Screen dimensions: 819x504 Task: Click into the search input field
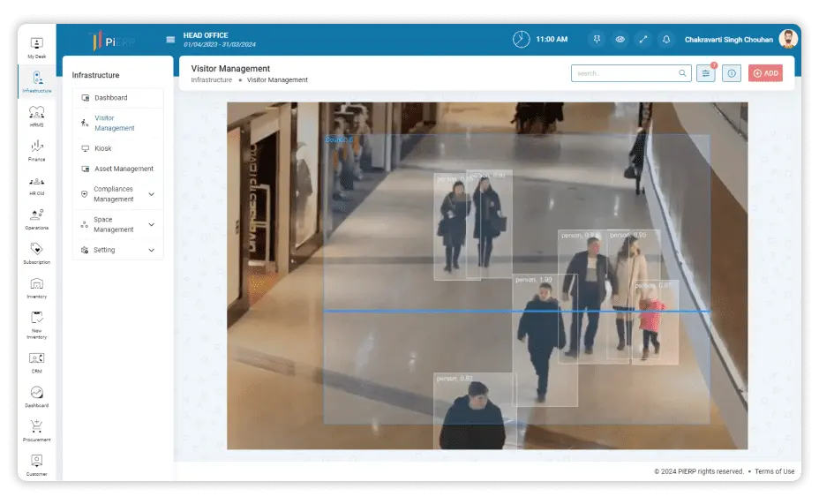tap(625, 73)
